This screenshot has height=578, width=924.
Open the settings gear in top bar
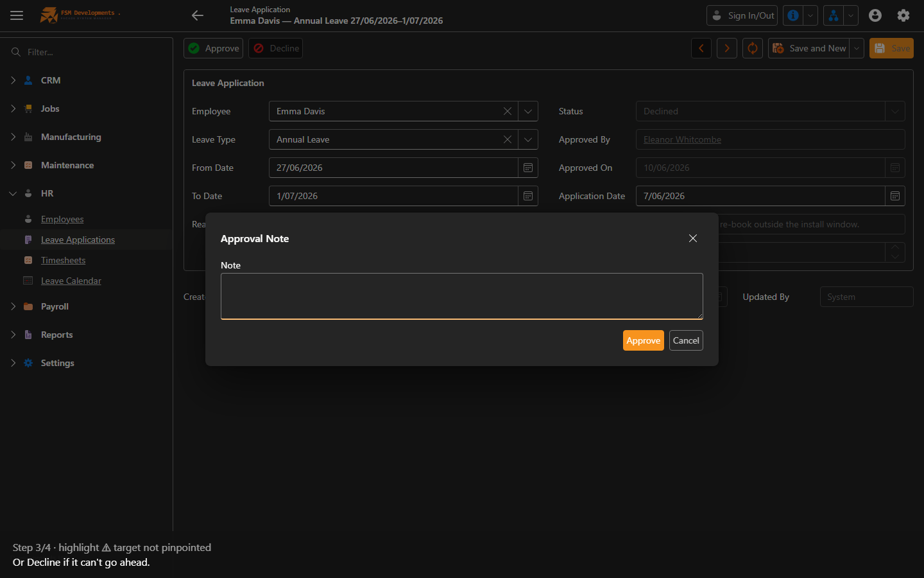[903, 15]
